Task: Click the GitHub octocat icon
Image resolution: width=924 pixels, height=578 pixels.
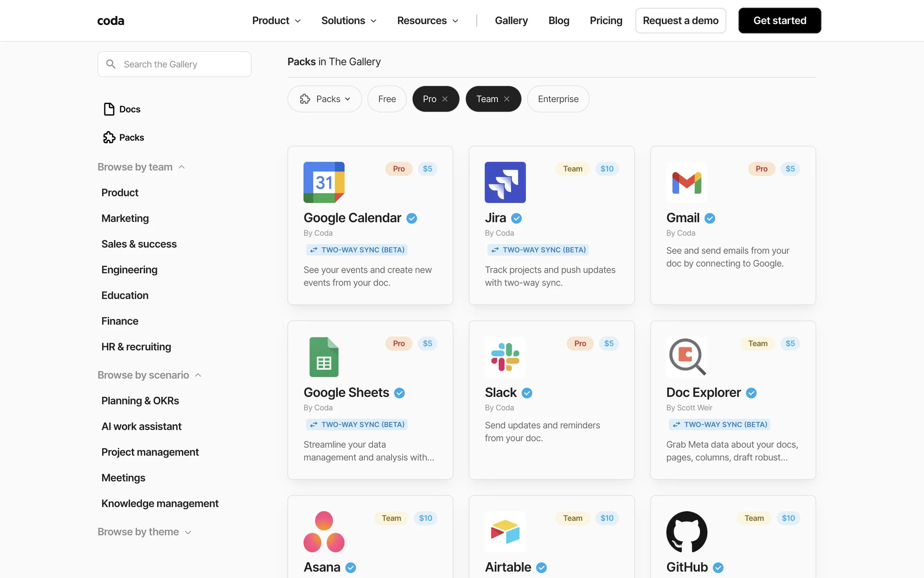Action: [x=686, y=532]
